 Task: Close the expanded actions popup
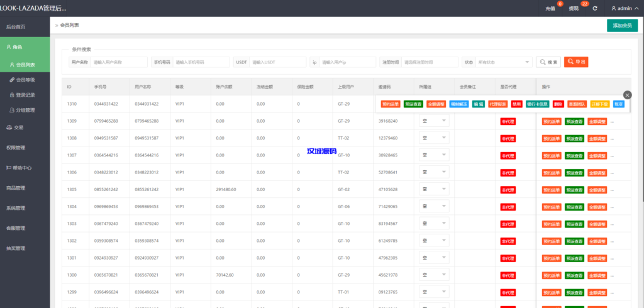click(x=627, y=94)
